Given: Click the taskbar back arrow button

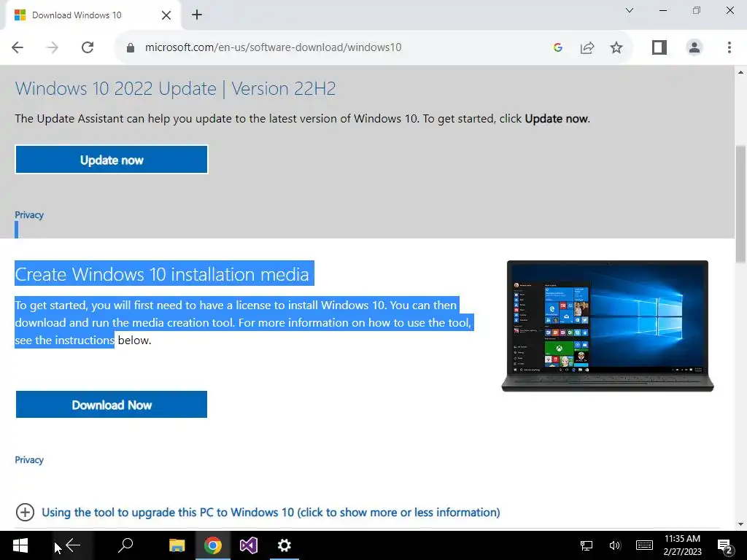Looking at the screenshot, I should tap(73, 545).
